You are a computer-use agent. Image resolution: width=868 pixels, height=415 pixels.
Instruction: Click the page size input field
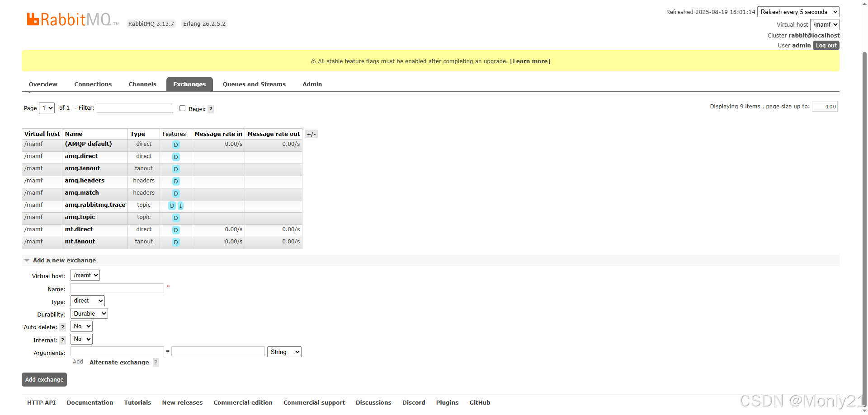(825, 107)
